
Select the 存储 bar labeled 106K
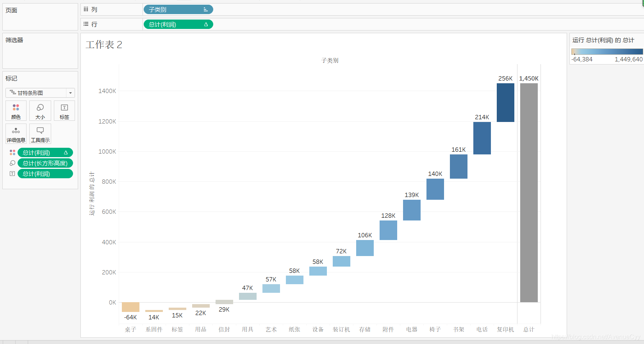(365, 248)
